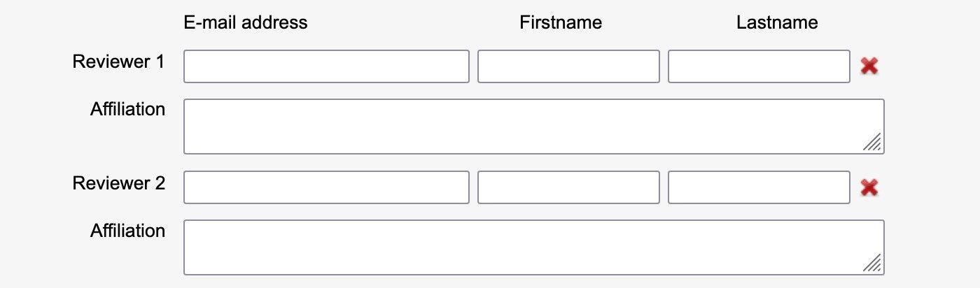The image size is (980, 288).
Task: Click into Reviewer 1 Affiliation text area
Action: [518, 127]
